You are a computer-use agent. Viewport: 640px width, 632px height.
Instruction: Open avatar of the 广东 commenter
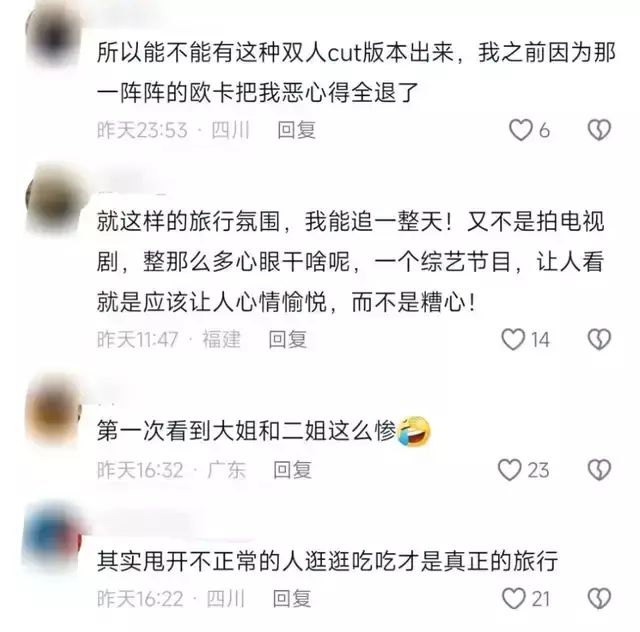[x=53, y=412]
